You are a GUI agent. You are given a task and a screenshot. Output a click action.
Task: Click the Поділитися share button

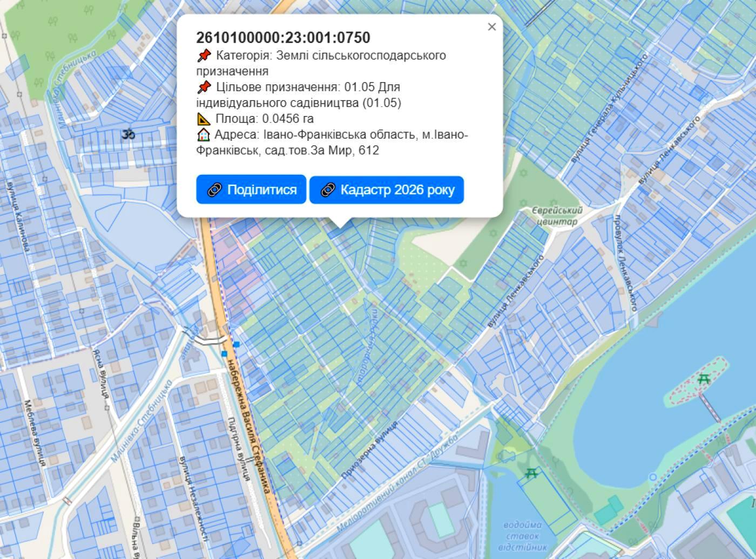point(251,190)
